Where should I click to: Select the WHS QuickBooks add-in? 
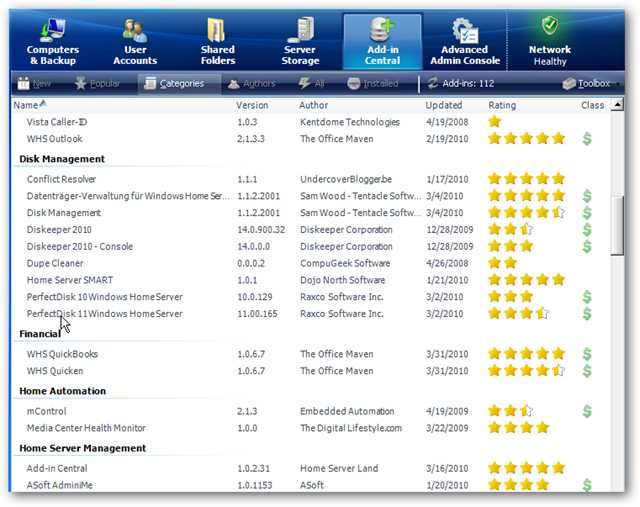tap(62, 354)
